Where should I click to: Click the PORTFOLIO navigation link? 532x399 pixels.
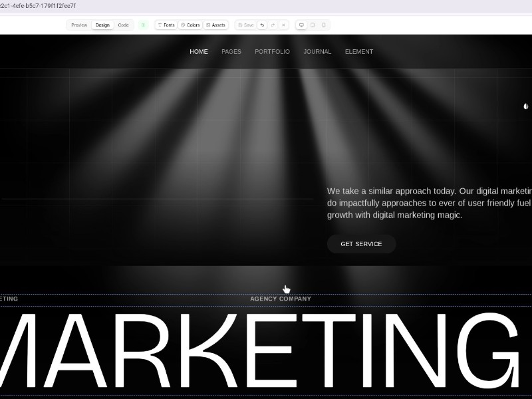point(272,51)
